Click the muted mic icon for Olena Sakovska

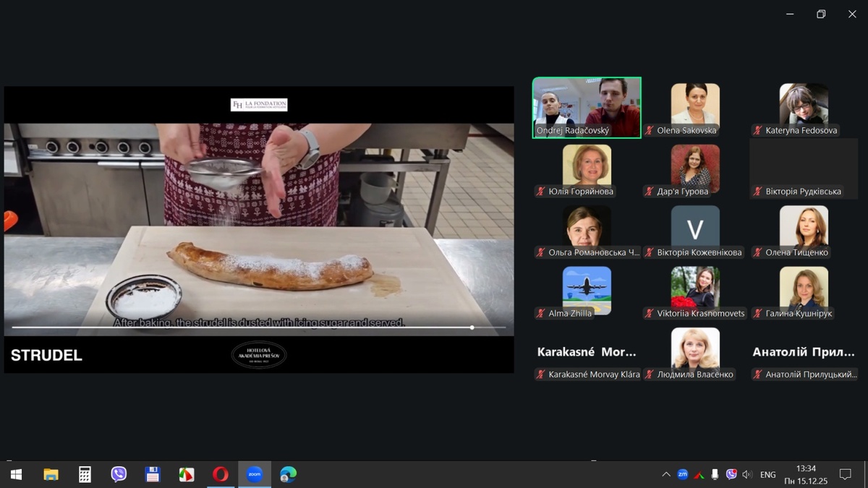(x=650, y=131)
